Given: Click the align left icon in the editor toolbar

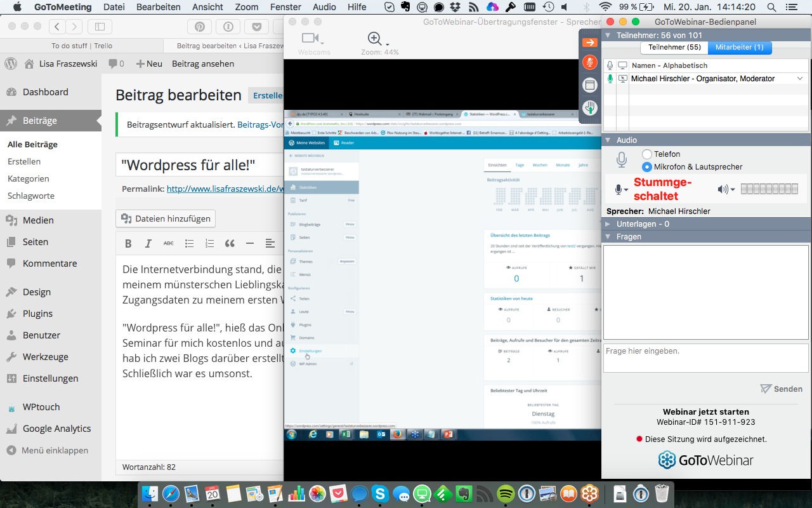Looking at the screenshot, I should [x=270, y=243].
